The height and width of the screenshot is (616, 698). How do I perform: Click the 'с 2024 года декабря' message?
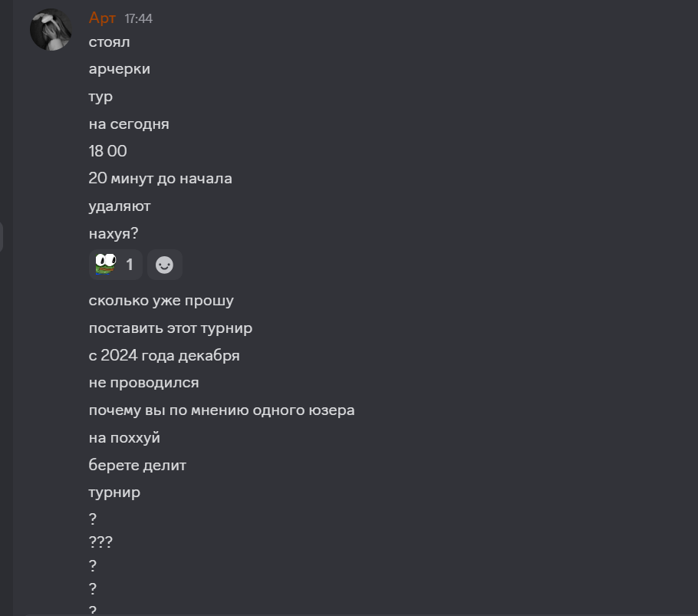pyautogui.click(x=164, y=356)
